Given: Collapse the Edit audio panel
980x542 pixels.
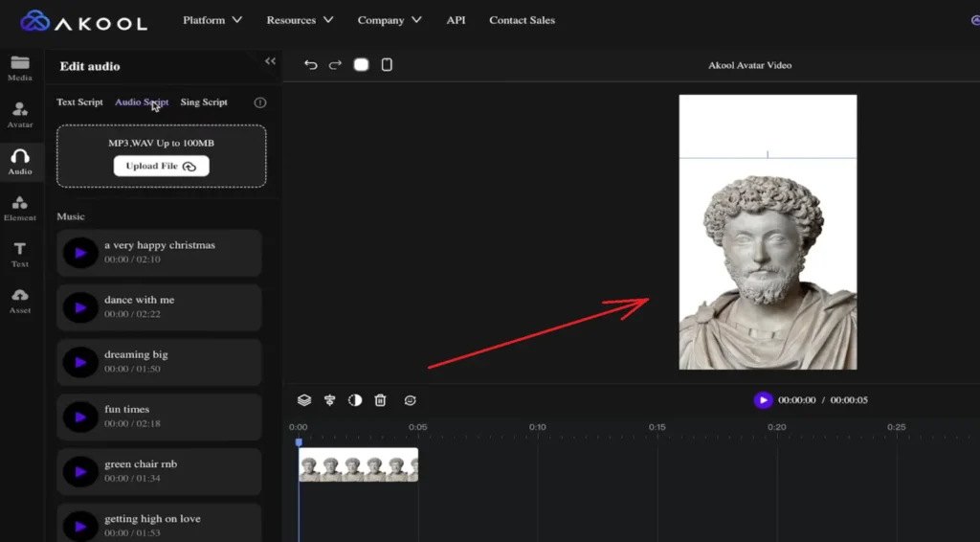Looking at the screenshot, I should point(270,60).
